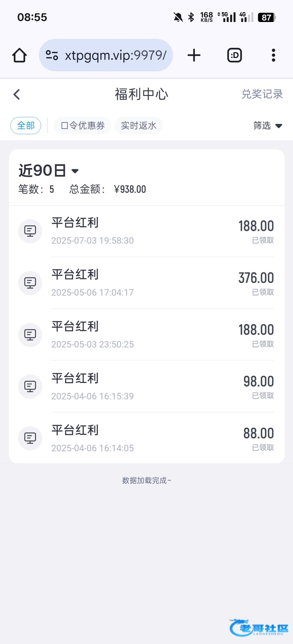Tap icon beside the 376.00 bonus record
This screenshot has width=293, height=644.
click(x=30, y=283)
